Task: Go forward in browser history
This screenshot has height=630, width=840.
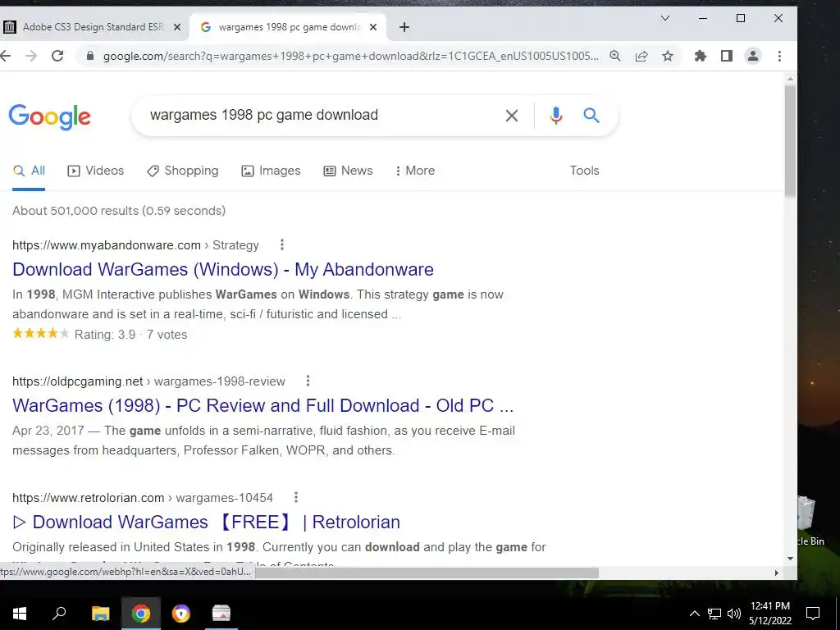Action: (31, 56)
